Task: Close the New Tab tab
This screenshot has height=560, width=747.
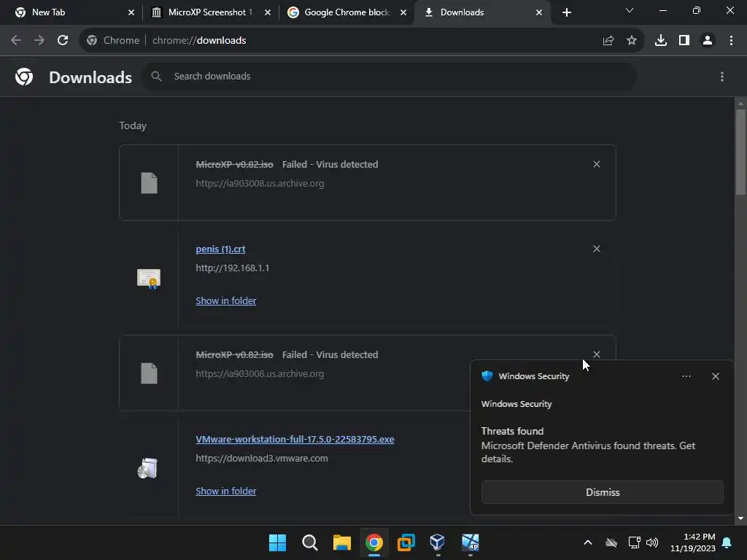Action: pos(131,12)
